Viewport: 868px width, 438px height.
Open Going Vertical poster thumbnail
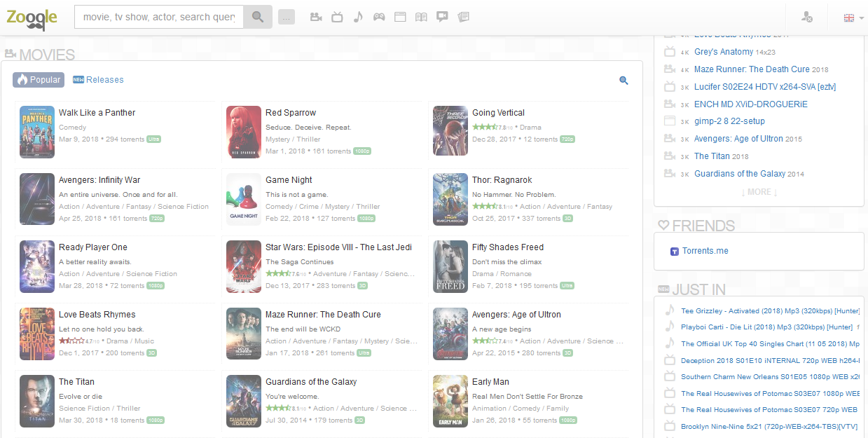[450, 132]
